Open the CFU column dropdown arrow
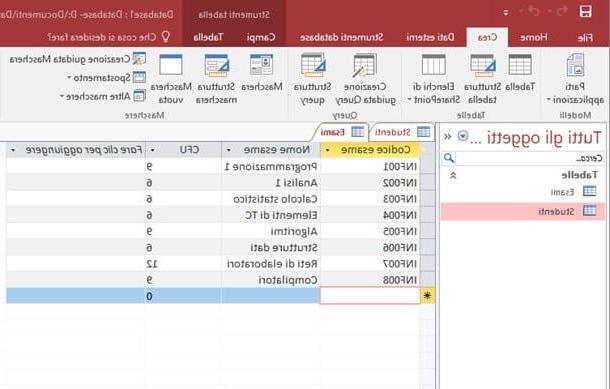The image size is (610, 389). coord(152,150)
